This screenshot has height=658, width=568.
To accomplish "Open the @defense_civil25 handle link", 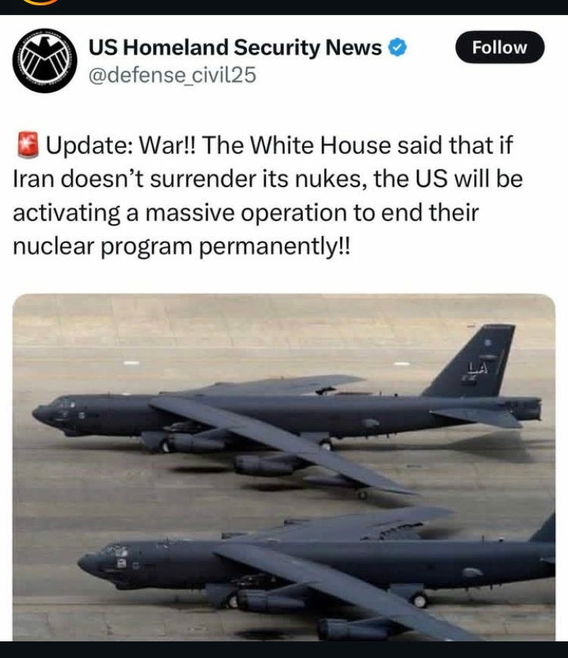I will pos(172,76).
